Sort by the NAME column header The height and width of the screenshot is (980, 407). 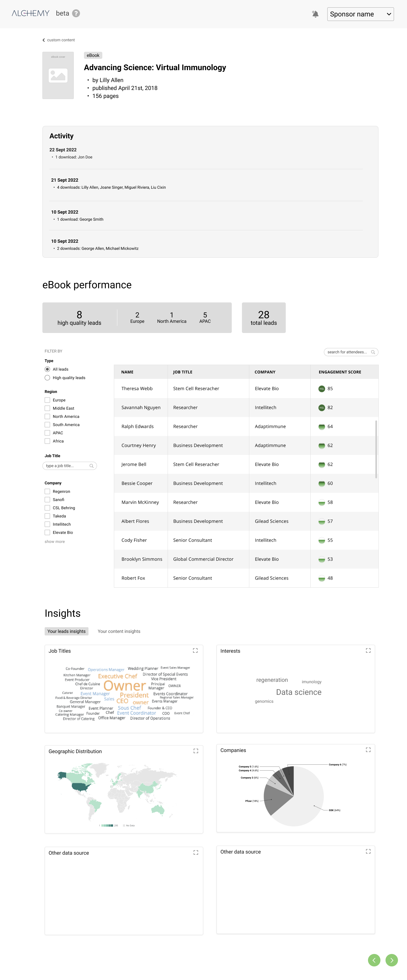(x=127, y=372)
